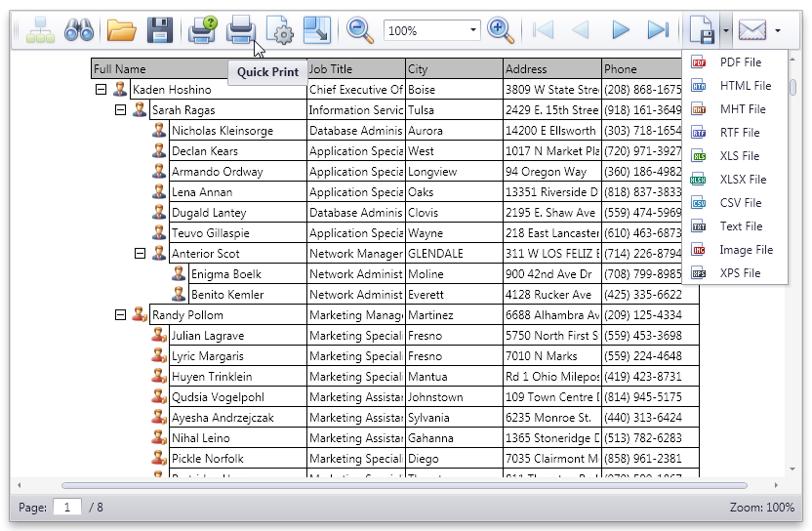Click the page number input field

66,508
